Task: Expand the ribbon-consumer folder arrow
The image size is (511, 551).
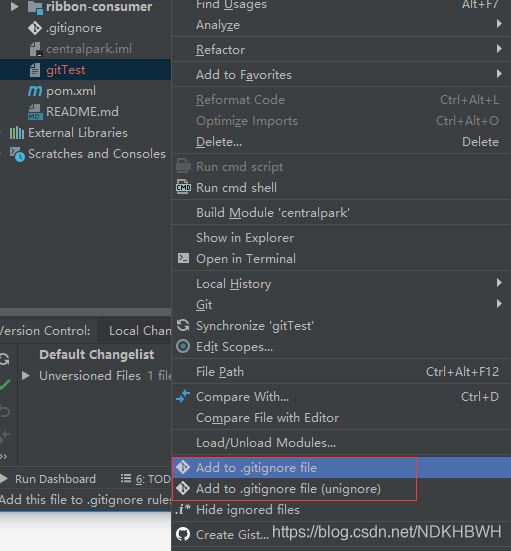Action: 14,6
